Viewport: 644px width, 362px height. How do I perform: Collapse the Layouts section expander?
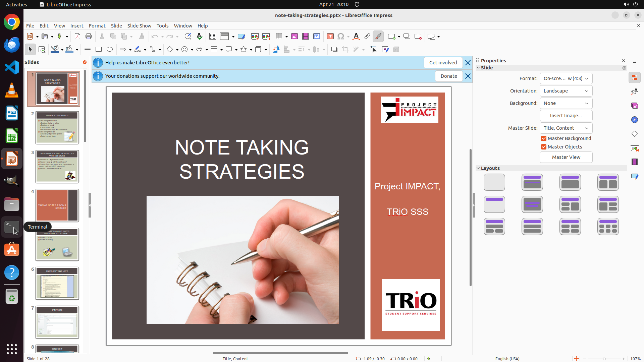pyautogui.click(x=478, y=168)
